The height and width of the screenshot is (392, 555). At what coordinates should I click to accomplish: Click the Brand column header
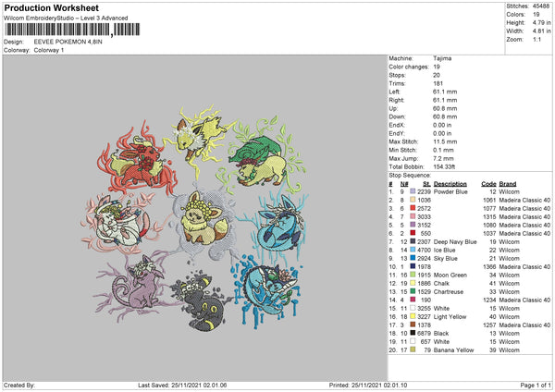(508, 184)
